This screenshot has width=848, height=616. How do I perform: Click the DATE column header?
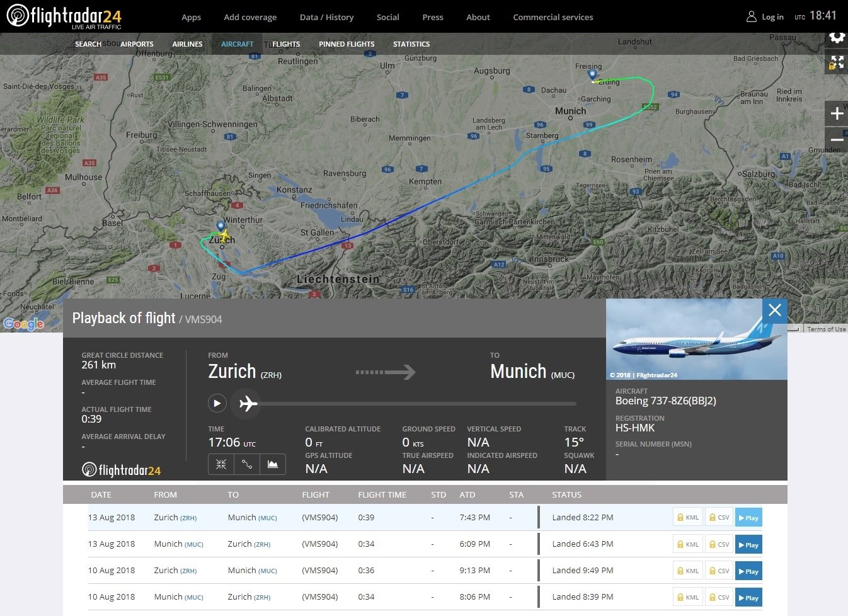pyautogui.click(x=101, y=495)
